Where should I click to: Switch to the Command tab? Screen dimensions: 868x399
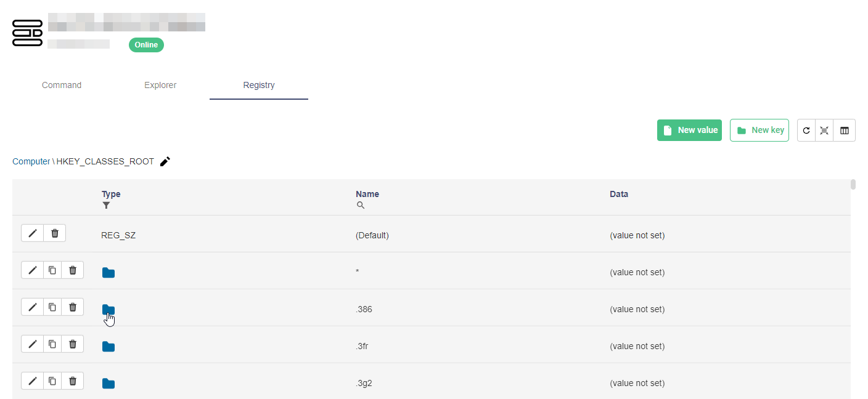[62, 85]
